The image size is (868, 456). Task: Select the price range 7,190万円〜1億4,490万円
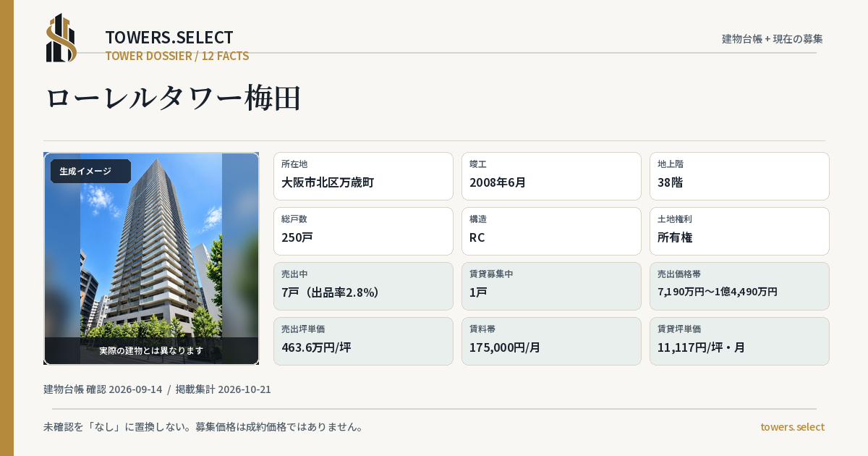[718, 292]
